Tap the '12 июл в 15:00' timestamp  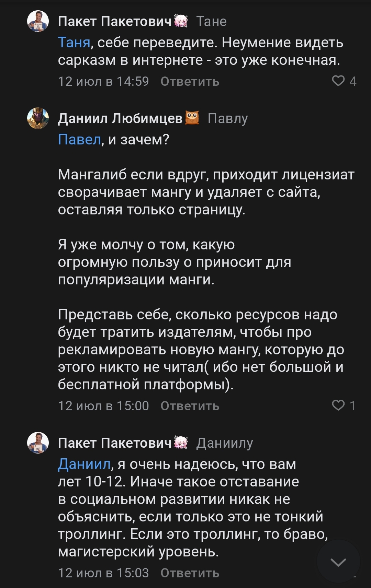click(x=103, y=406)
